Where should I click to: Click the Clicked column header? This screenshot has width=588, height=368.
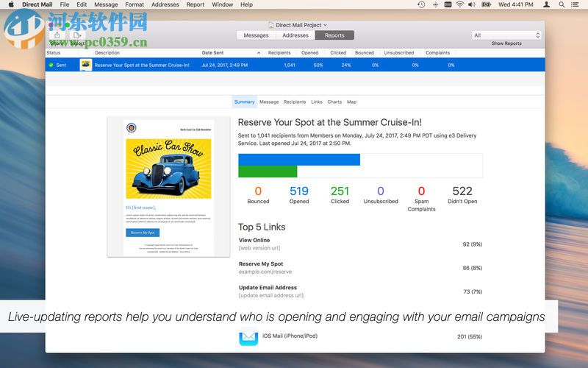tap(338, 53)
